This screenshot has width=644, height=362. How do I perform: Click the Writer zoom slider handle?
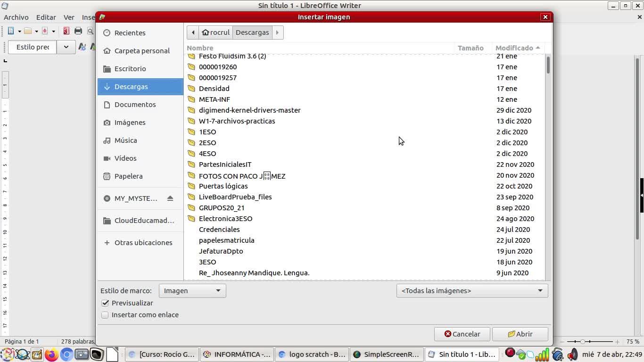point(583,342)
